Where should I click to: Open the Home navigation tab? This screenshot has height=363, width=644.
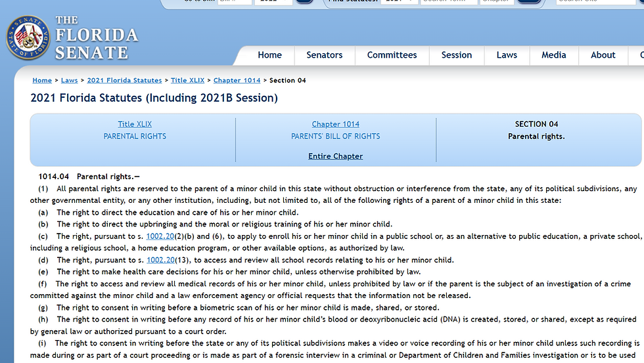270,55
